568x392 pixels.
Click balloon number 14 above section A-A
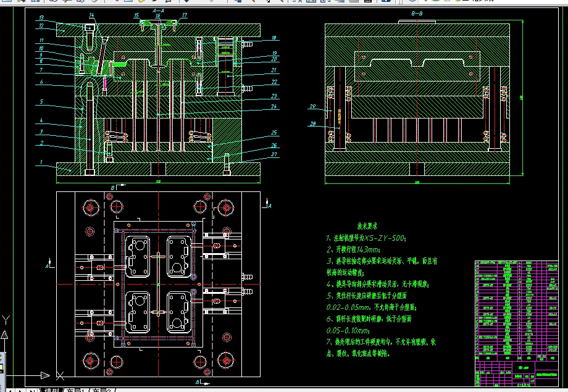(91, 15)
